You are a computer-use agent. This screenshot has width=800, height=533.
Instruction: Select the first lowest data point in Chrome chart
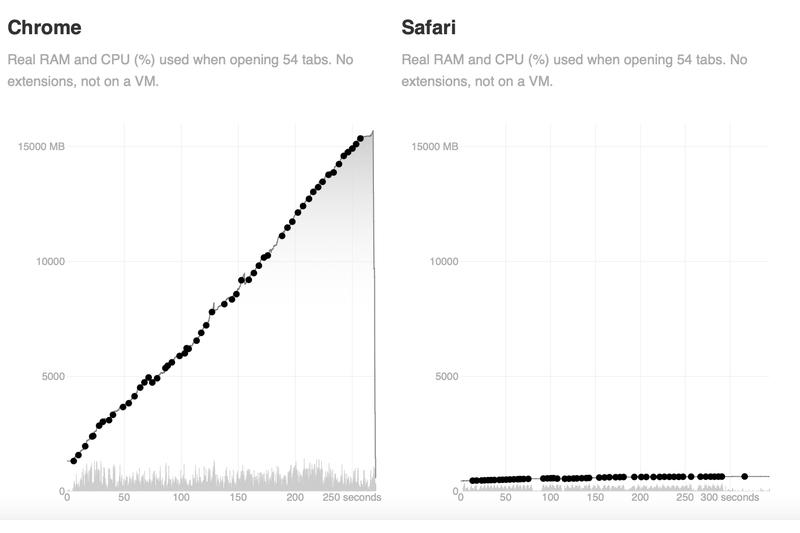[x=73, y=461]
